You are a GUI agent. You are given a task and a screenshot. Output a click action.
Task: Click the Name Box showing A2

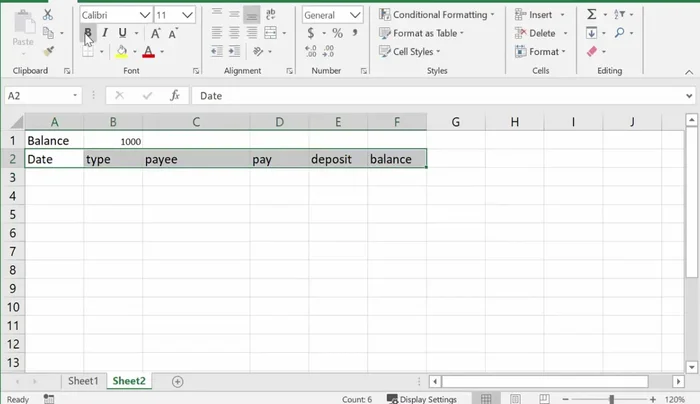click(43, 96)
